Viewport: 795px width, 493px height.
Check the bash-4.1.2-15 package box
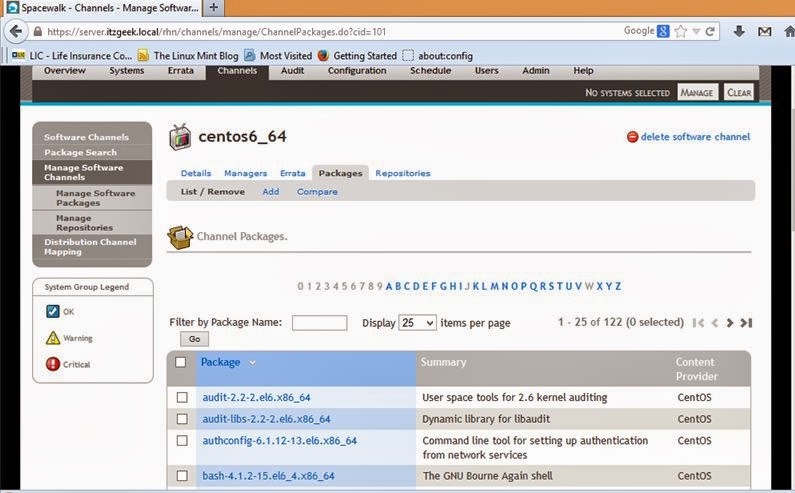click(182, 476)
